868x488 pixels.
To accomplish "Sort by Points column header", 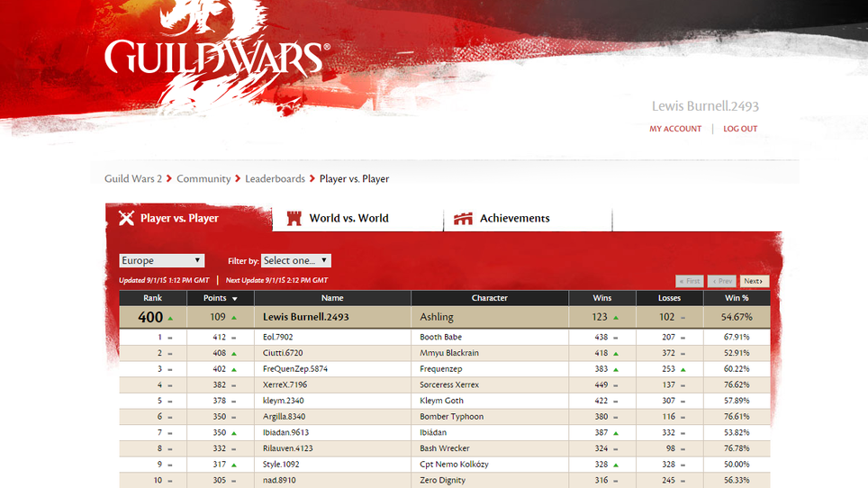I will tap(221, 298).
